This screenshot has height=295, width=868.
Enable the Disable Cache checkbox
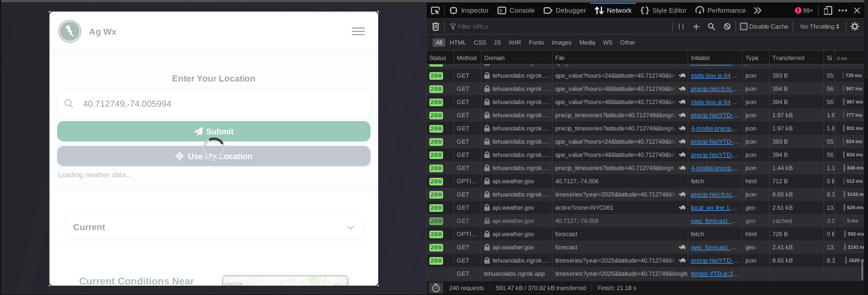click(x=744, y=26)
